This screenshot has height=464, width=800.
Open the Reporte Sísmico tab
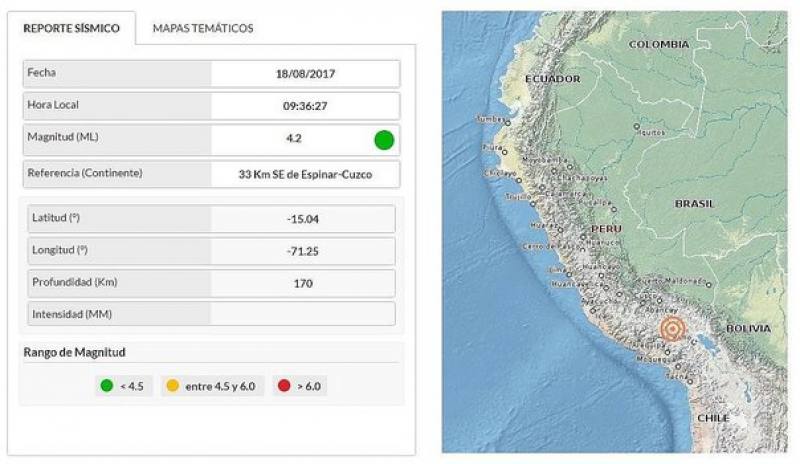pos(71,28)
